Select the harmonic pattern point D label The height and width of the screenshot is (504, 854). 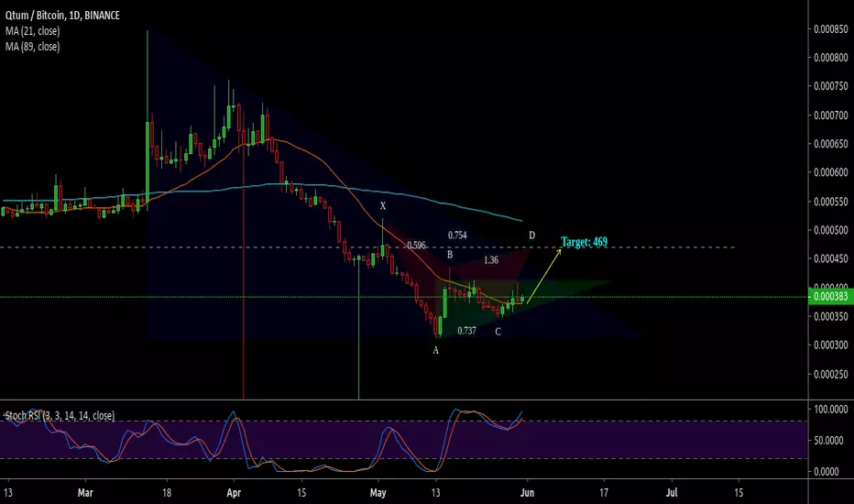click(x=531, y=236)
